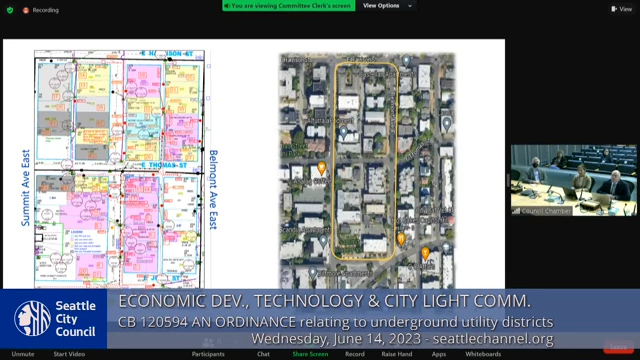Image resolution: width=640 pixels, height=360 pixels.
Task: Click the blue map pin at the top of the aerial photo
Action: pyautogui.click(x=406, y=61)
